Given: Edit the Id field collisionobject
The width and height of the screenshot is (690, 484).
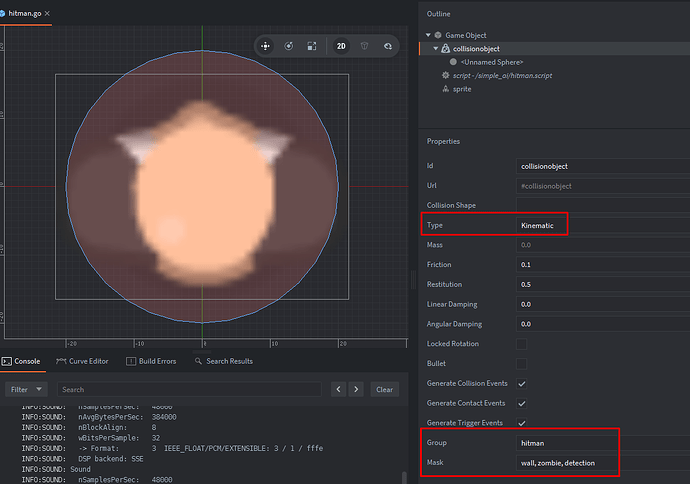Looking at the screenshot, I should tap(603, 166).
